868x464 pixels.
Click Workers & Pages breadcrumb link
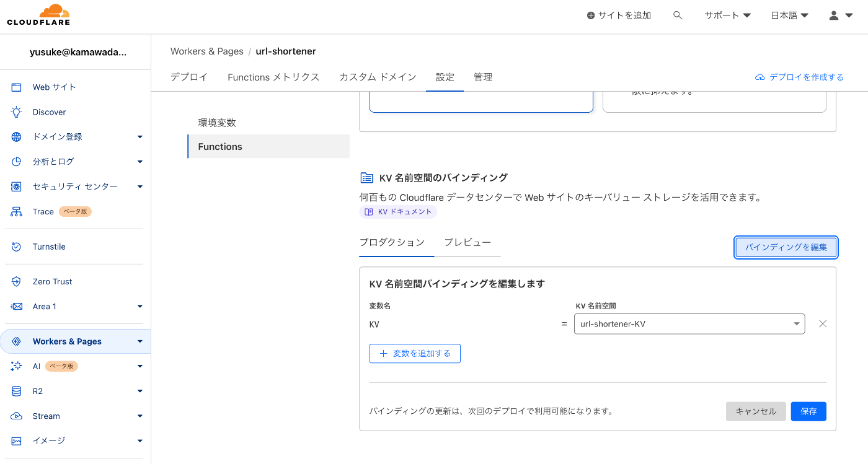(207, 51)
